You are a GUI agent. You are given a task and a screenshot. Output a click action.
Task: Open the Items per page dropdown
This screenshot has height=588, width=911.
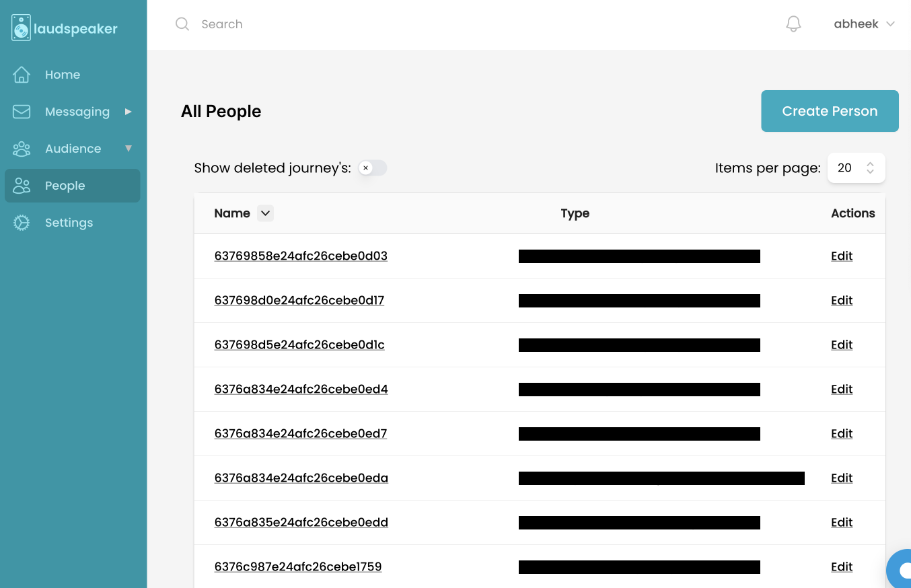856,168
